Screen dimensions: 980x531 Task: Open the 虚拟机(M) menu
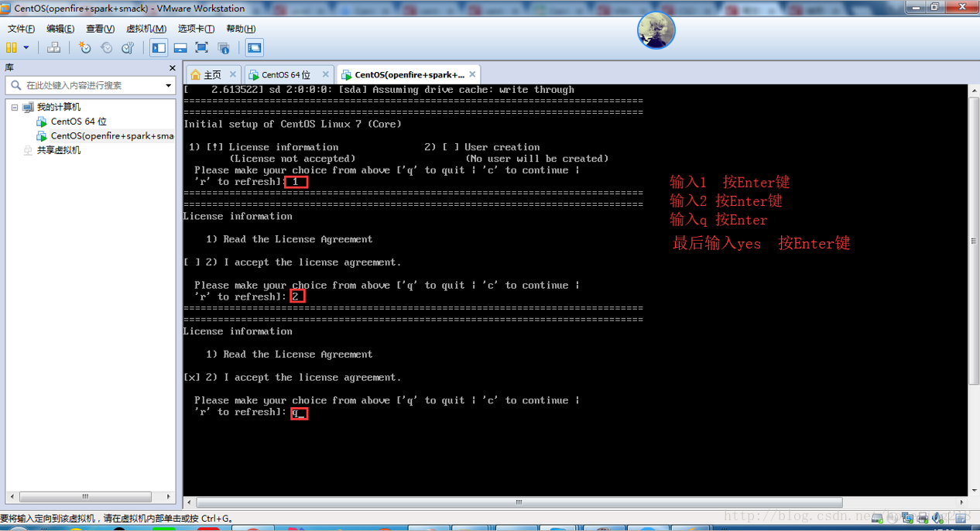pyautogui.click(x=146, y=29)
